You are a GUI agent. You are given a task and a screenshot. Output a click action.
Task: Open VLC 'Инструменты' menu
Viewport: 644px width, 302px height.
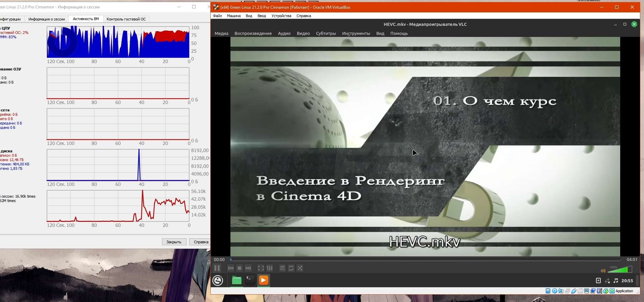pyautogui.click(x=356, y=34)
